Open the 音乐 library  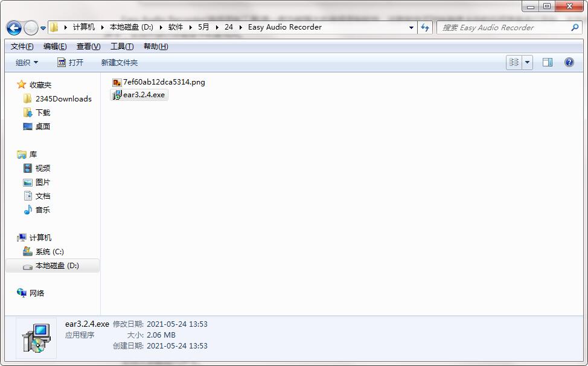coord(37,210)
